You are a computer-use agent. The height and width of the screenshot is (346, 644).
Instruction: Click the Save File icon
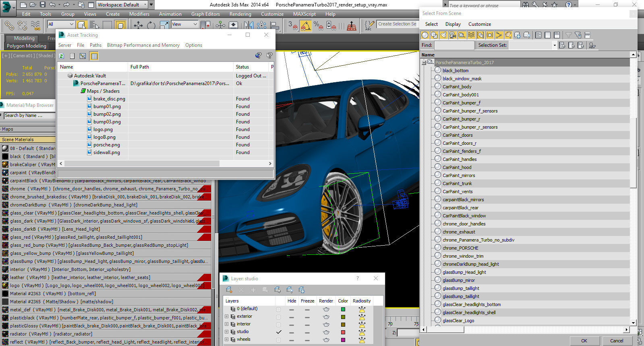[x=43, y=5]
